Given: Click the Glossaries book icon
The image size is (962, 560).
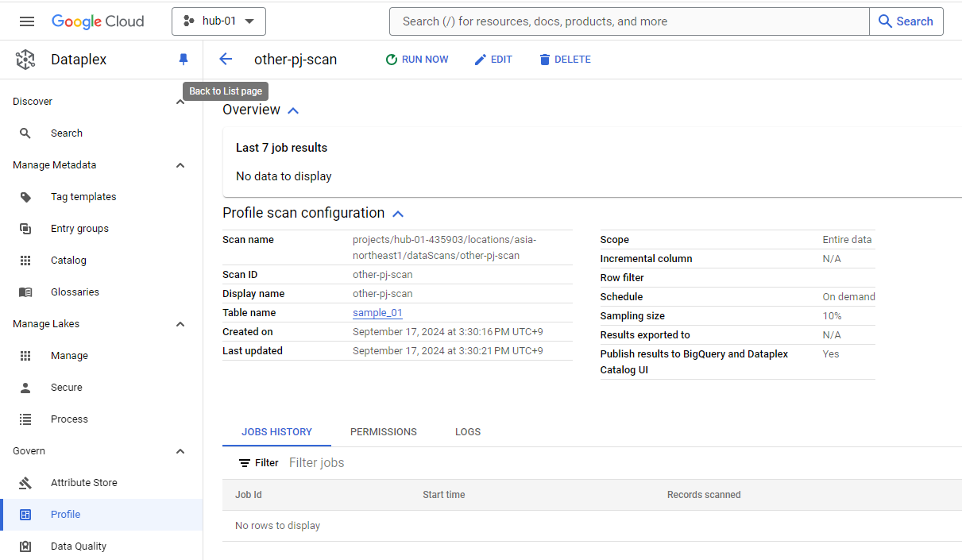Looking at the screenshot, I should (25, 292).
